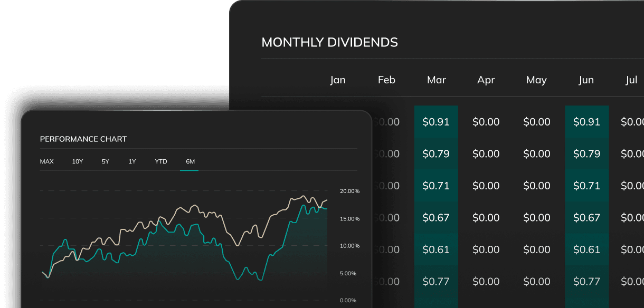The image size is (644, 308).
Task: Click the $0.91 dividend in March column
Action: click(436, 122)
